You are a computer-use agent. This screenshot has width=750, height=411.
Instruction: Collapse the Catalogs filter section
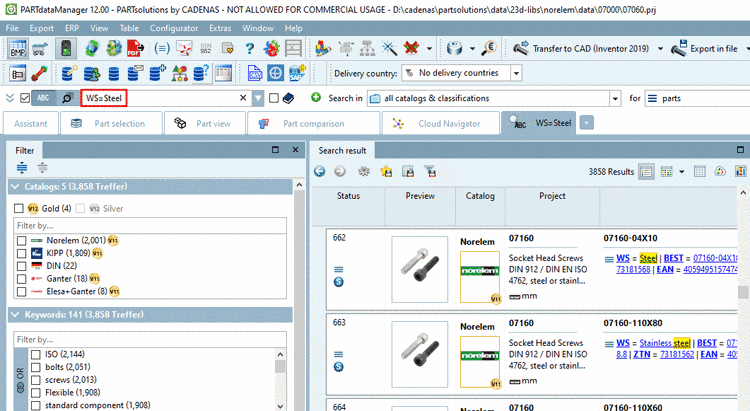[x=15, y=187]
